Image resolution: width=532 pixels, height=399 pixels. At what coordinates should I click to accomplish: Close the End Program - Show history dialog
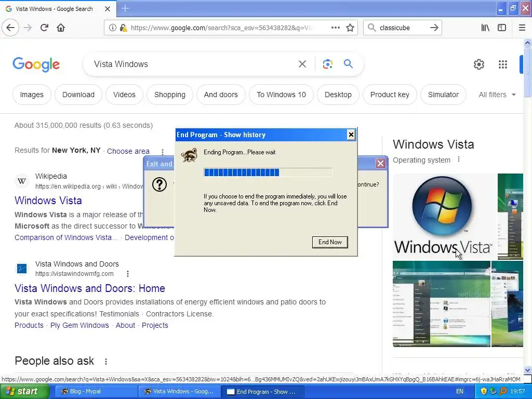(x=351, y=135)
